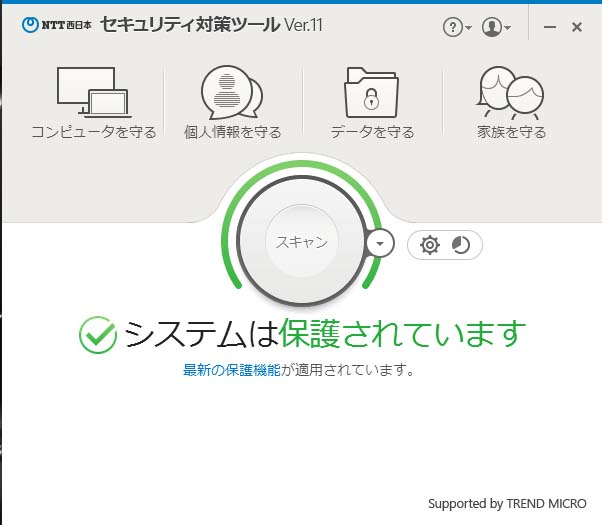
Task: Start a scan with the スキャン button
Action: (x=302, y=241)
